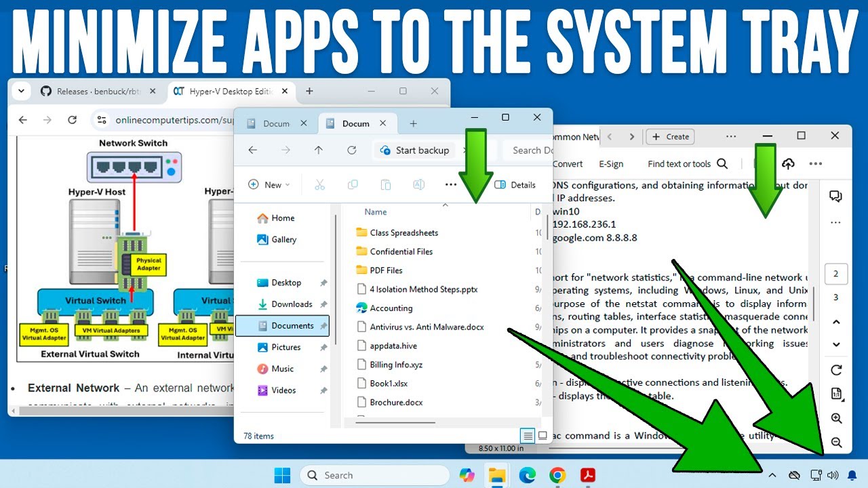Switch to the Releases GitHub tab in Chrome
The image size is (868, 488).
tap(98, 91)
